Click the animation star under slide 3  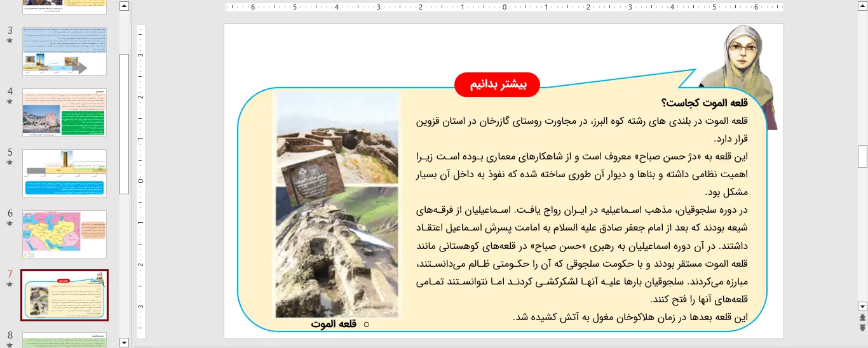click(10, 41)
